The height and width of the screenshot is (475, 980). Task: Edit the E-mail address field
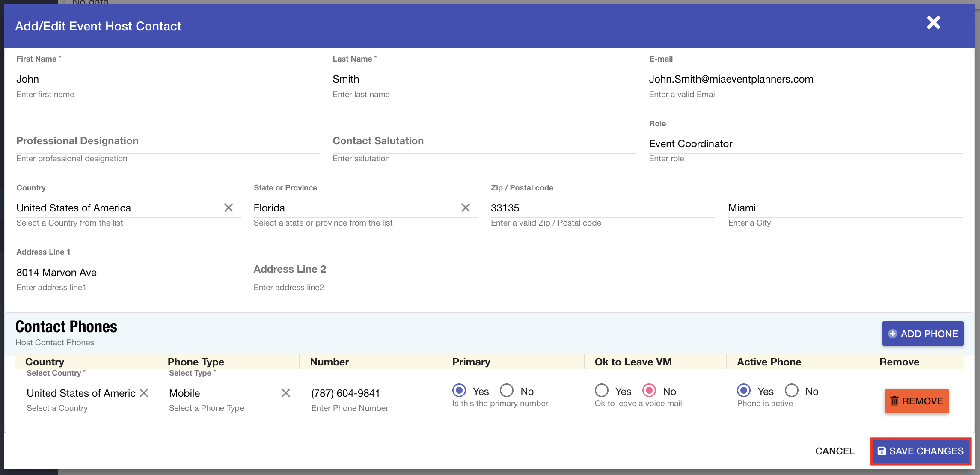tap(805, 79)
